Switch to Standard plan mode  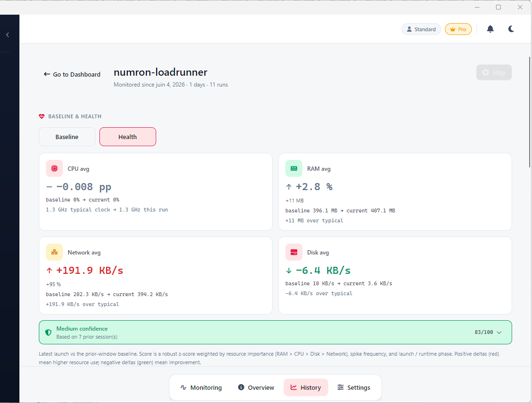point(421,29)
